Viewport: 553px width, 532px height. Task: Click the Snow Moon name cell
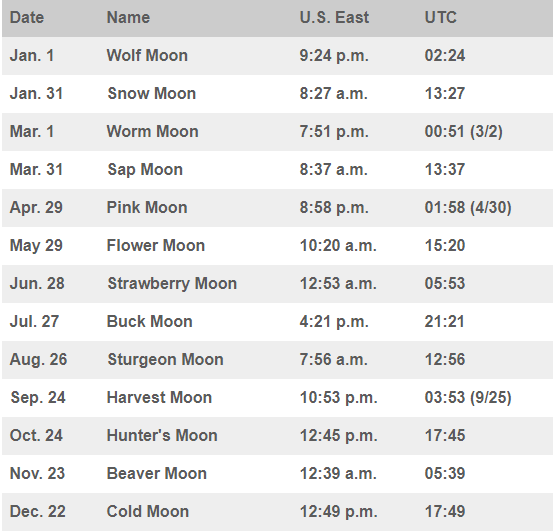point(152,94)
